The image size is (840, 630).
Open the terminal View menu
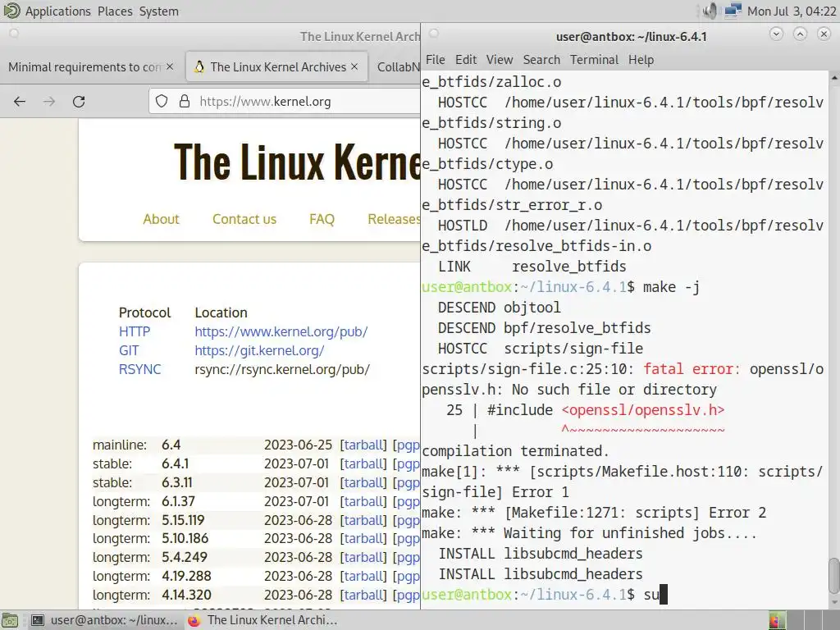tap(500, 59)
